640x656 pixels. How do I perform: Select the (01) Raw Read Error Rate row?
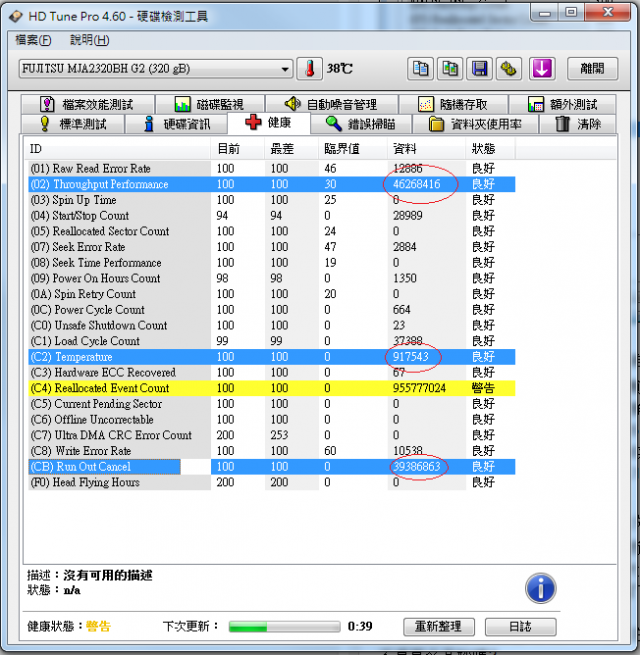271,169
